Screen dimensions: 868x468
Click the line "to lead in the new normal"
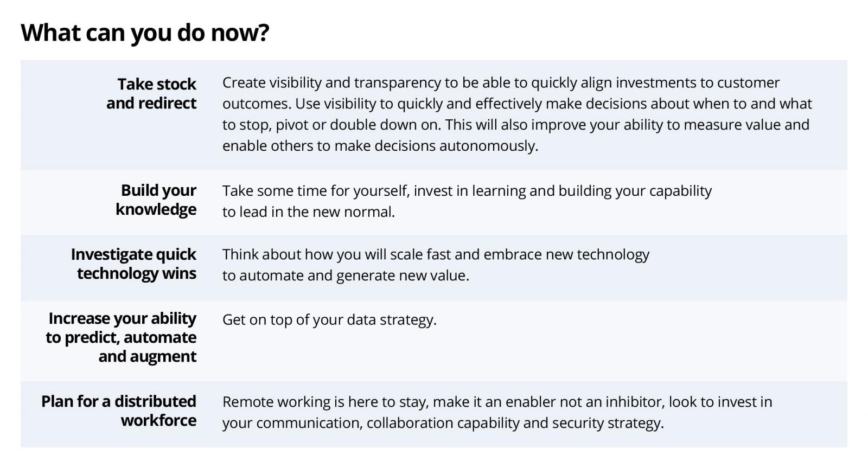coord(308,212)
